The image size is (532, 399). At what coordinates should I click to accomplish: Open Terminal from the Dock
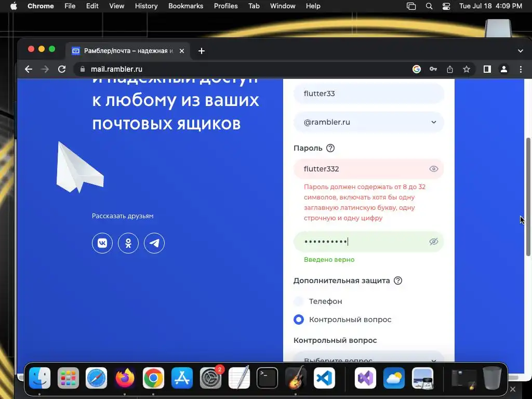point(268,378)
